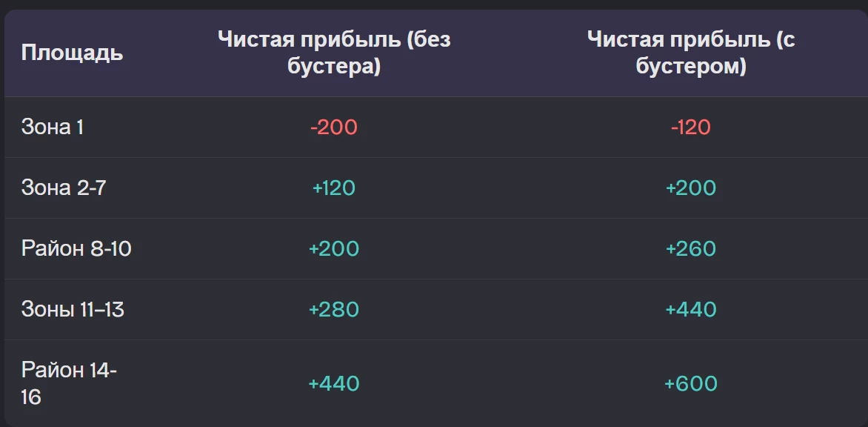Select the Район 14-16 row label

point(69,383)
